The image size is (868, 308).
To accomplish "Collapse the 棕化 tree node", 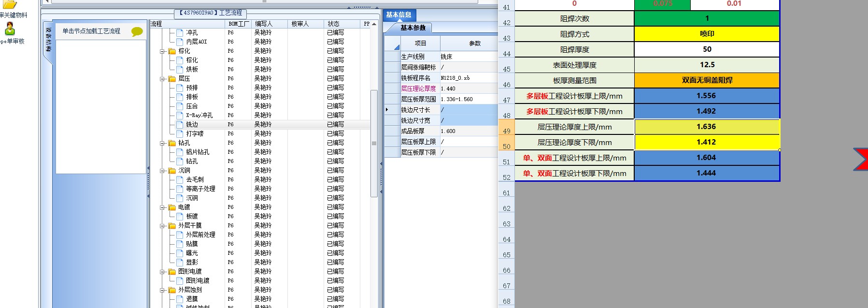I will tap(163, 51).
